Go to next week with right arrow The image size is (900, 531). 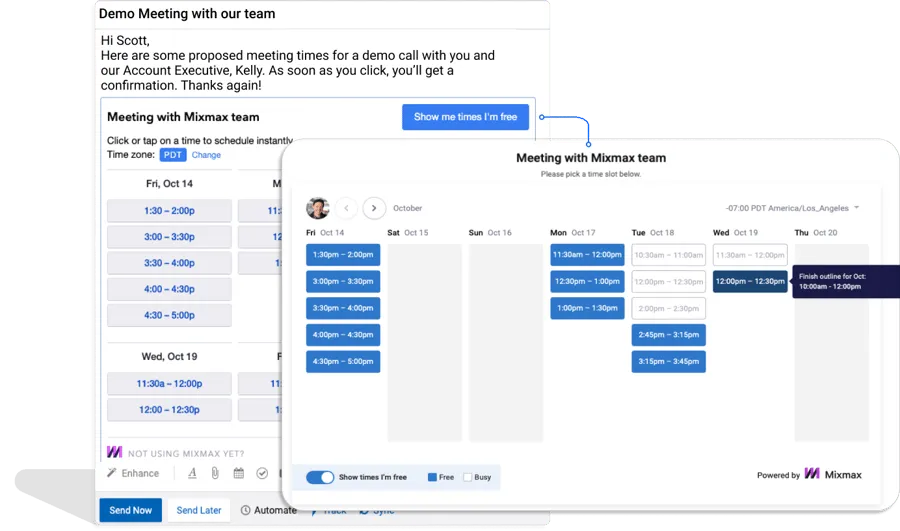point(374,208)
